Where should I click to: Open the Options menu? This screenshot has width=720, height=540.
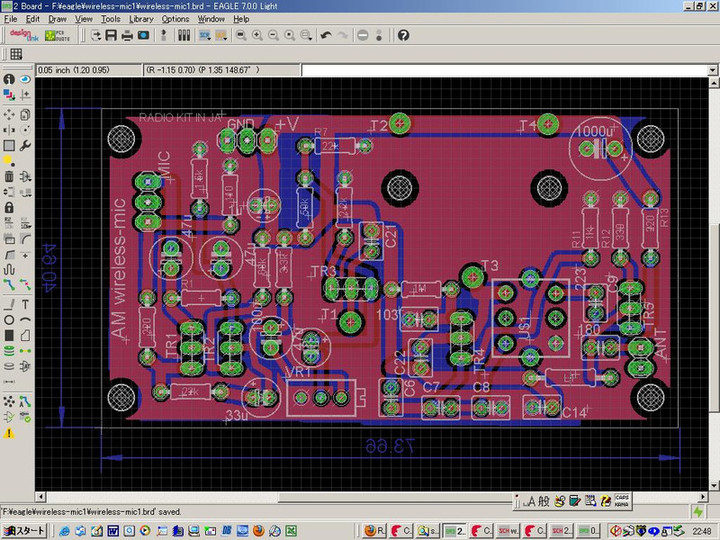pyautogui.click(x=175, y=19)
